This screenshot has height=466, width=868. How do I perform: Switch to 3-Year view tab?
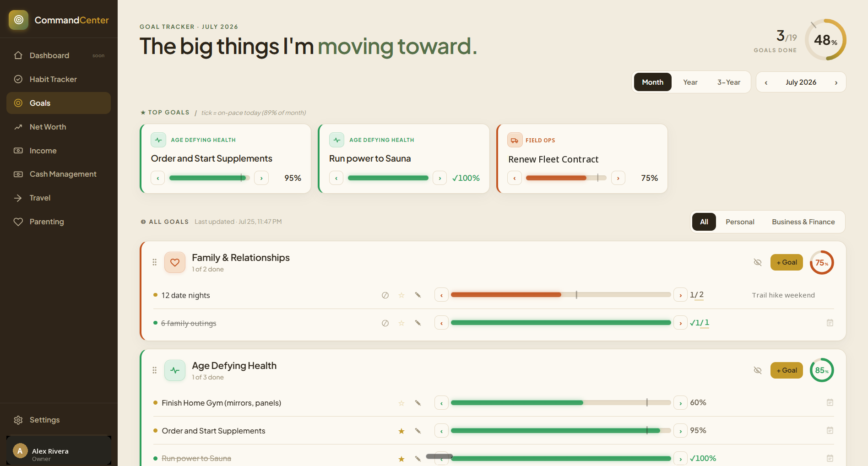[x=728, y=82]
